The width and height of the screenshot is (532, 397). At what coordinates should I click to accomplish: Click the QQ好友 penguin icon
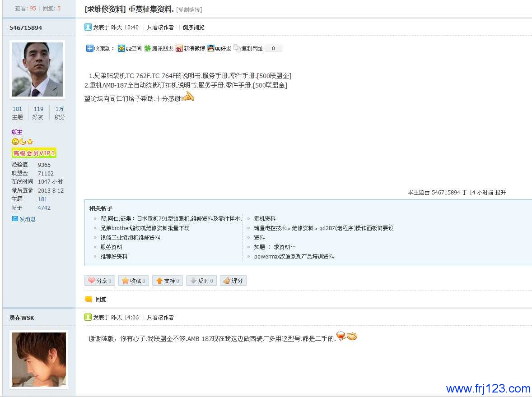211,48
